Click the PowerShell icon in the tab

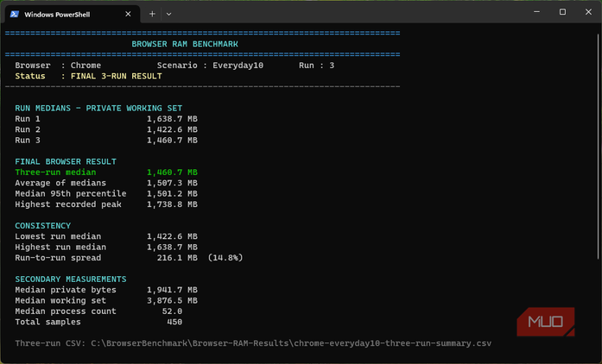15,14
